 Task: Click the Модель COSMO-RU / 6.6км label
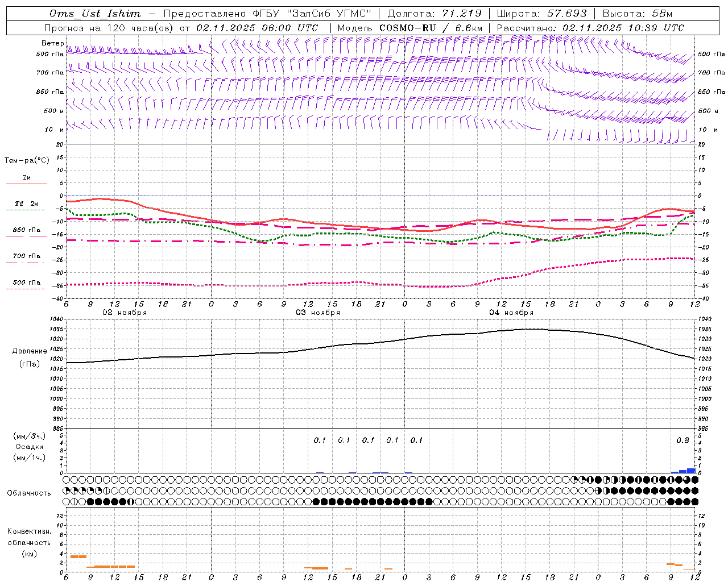pyautogui.click(x=410, y=28)
